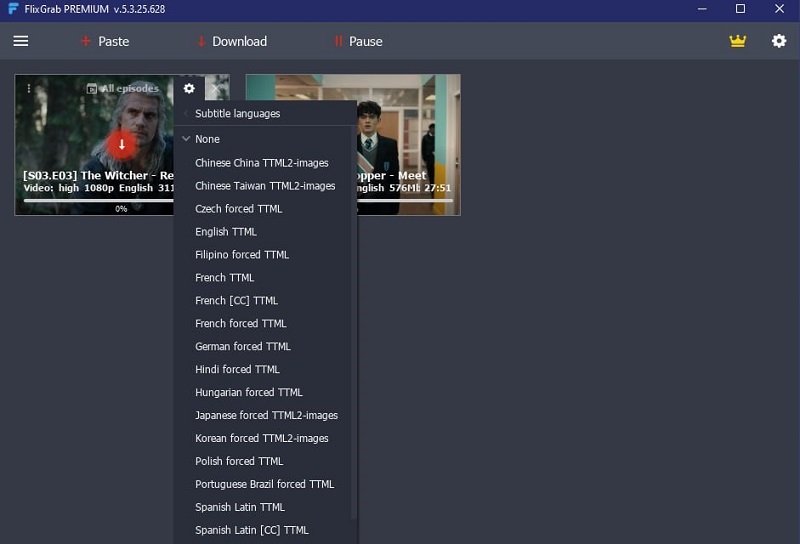
Task: Click the second video's progress bar
Action: click(x=405, y=201)
